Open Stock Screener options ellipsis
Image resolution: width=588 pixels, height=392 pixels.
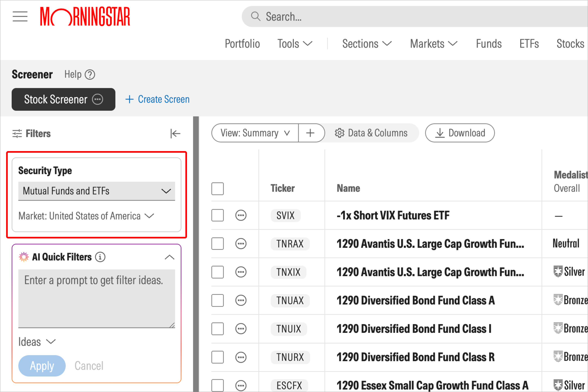(98, 99)
